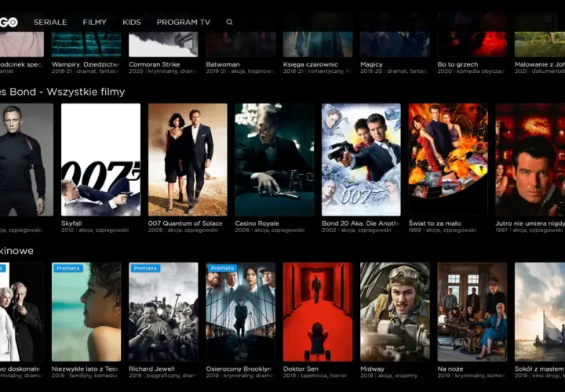Click the Na noże title text
Viewport: 565px width, 392px height.
[450, 368]
